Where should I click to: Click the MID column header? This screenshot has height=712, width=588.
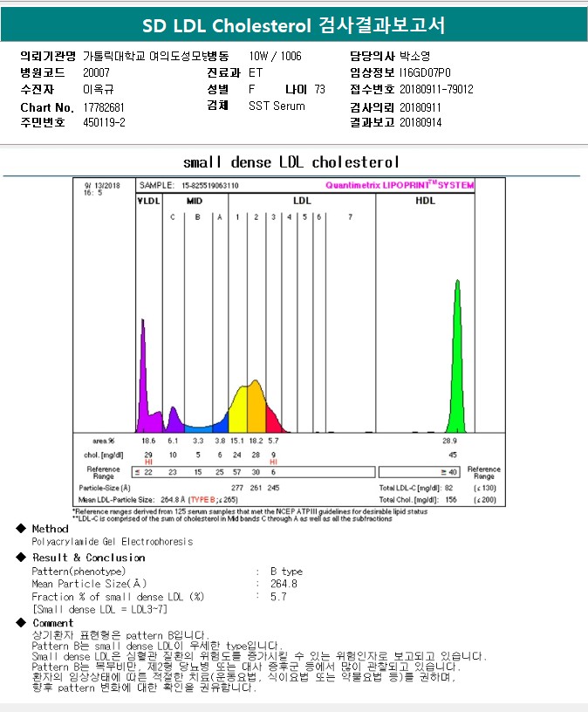(195, 202)
